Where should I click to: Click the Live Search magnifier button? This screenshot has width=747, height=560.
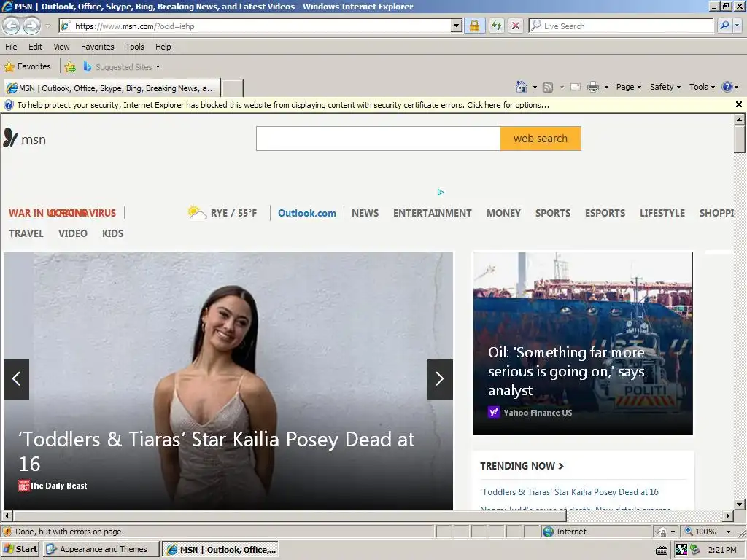[724, 26]
